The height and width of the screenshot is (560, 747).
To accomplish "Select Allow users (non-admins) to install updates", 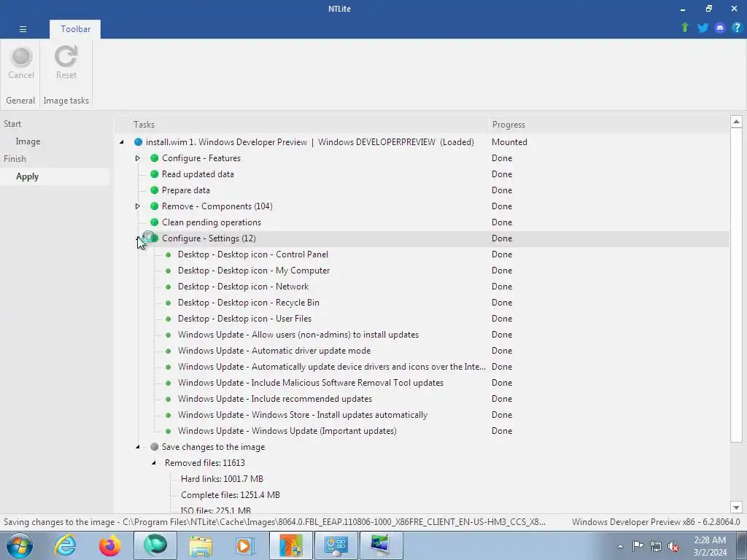I will pos(298,335).
